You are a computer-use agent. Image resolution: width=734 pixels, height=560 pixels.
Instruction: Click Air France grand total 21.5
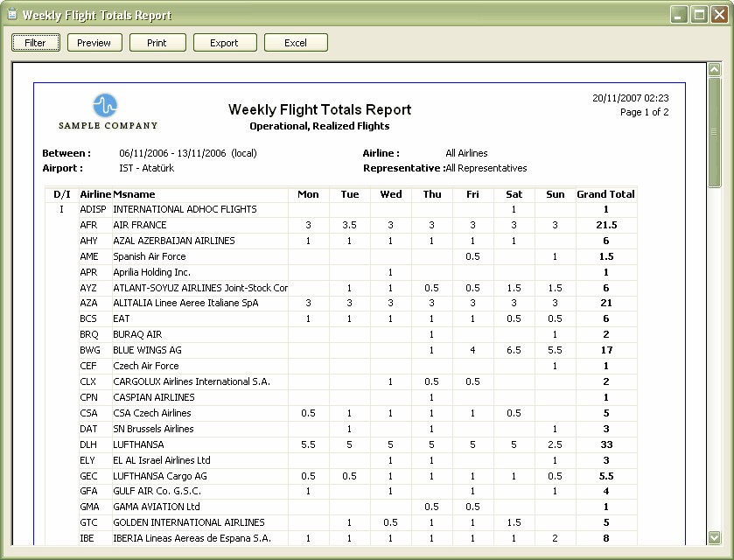[606, 225]
